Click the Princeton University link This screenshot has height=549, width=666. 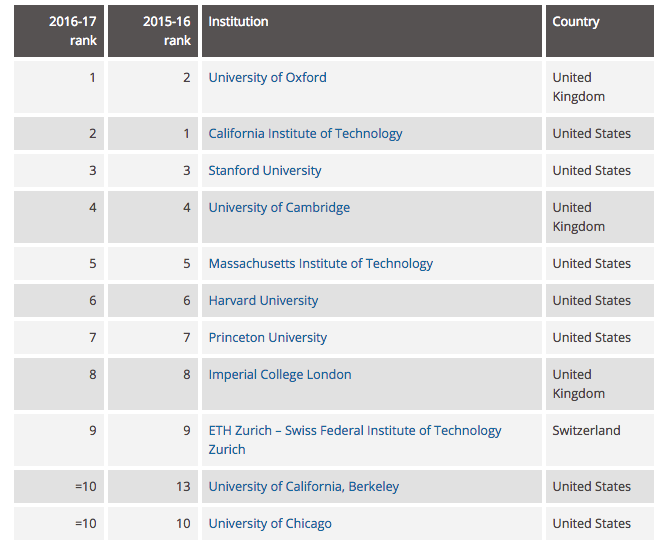267,338
